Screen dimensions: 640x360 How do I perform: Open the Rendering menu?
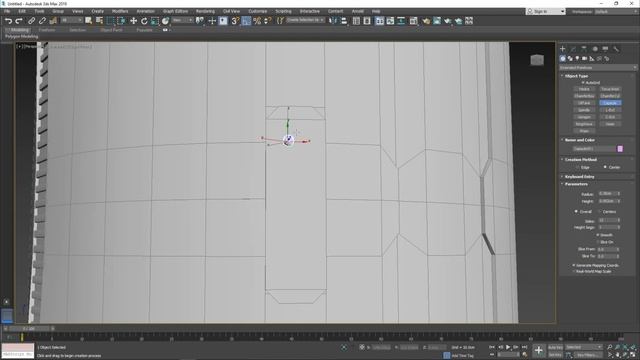tap(205, 11)
